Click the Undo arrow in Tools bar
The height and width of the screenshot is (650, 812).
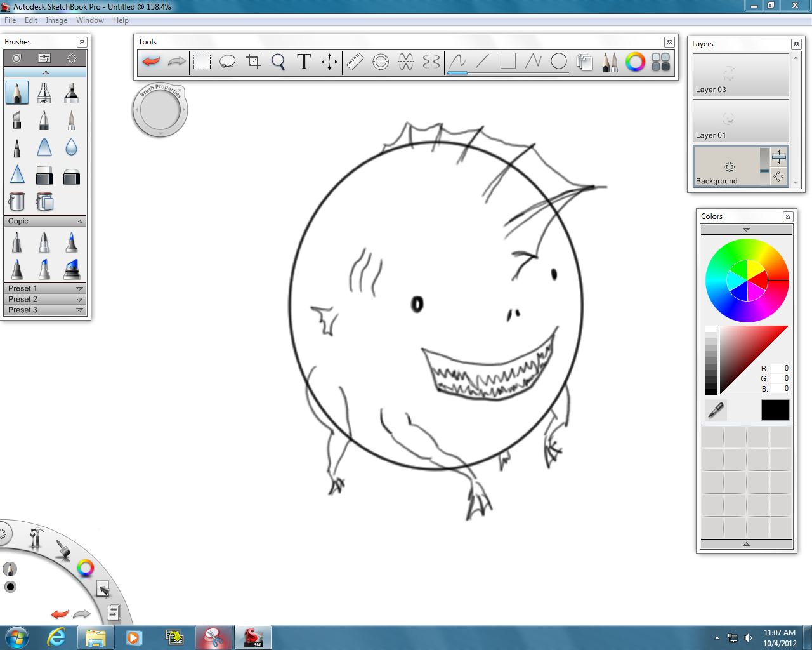[x=151, y=62]
